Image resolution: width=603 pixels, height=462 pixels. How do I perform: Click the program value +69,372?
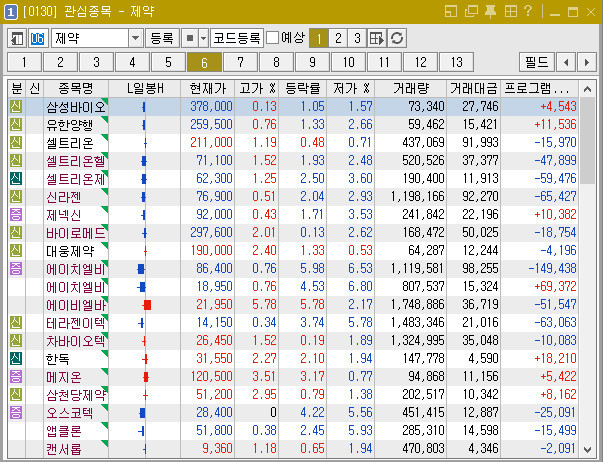coord(555,287)
